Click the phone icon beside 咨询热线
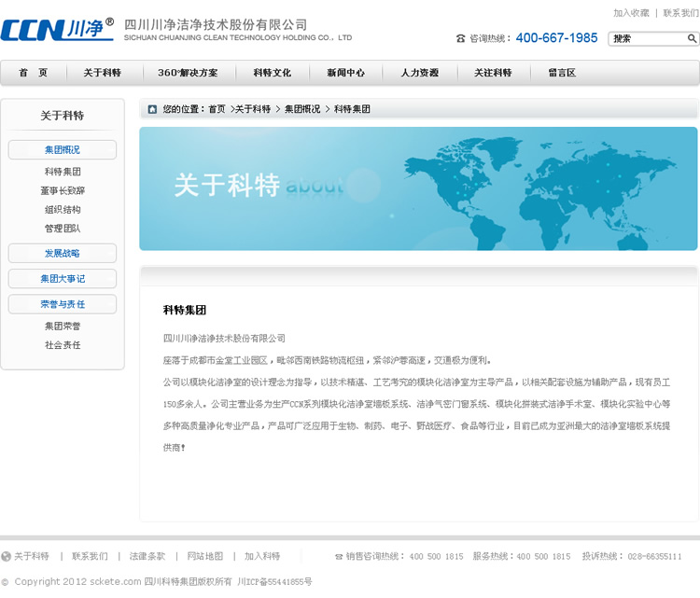Screen dimensions: 700x598 [x=460, y=39]
